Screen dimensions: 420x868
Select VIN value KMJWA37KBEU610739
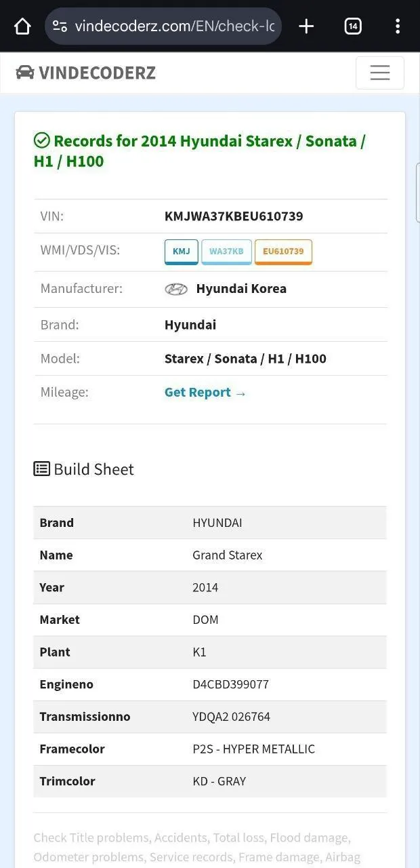[234, 216]
